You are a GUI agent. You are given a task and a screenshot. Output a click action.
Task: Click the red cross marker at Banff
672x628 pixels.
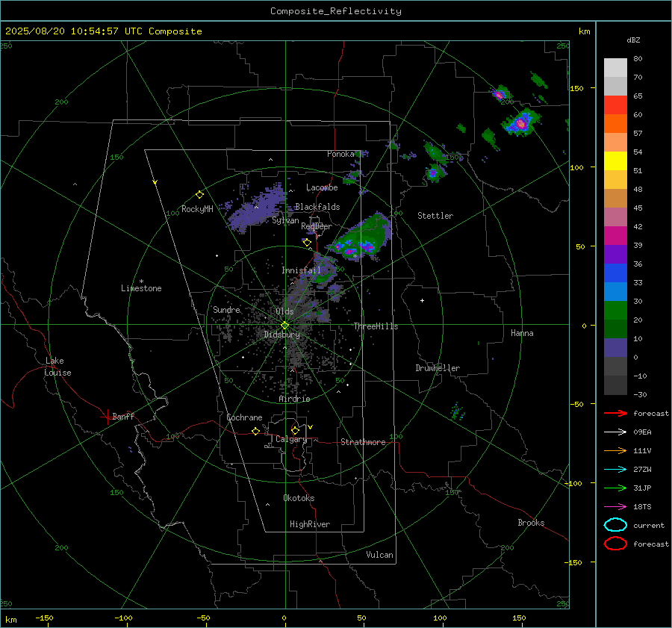[107, 417]
